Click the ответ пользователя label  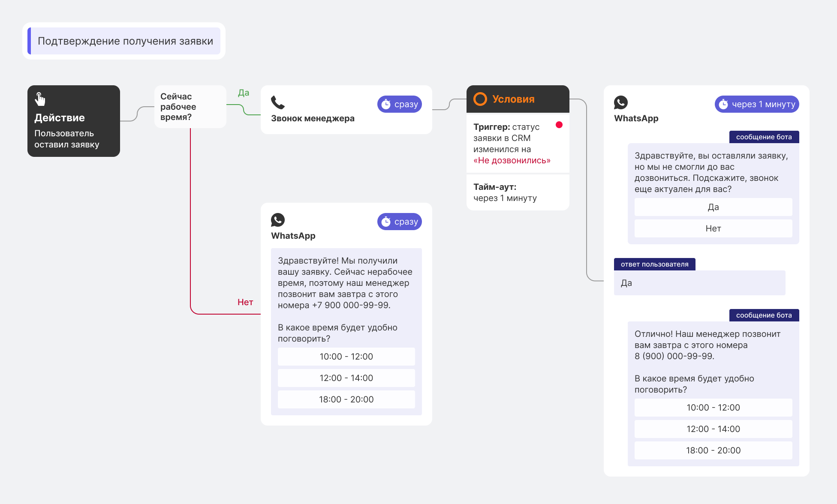(655, 264)
